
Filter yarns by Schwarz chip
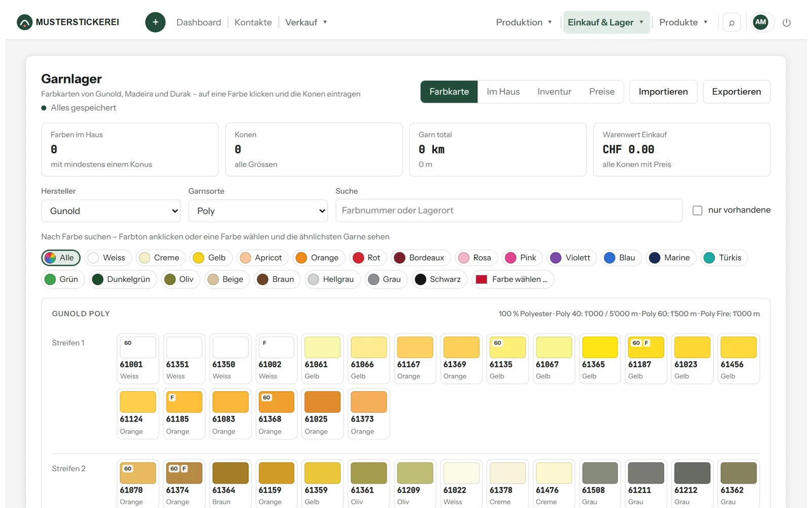(439, 279)
